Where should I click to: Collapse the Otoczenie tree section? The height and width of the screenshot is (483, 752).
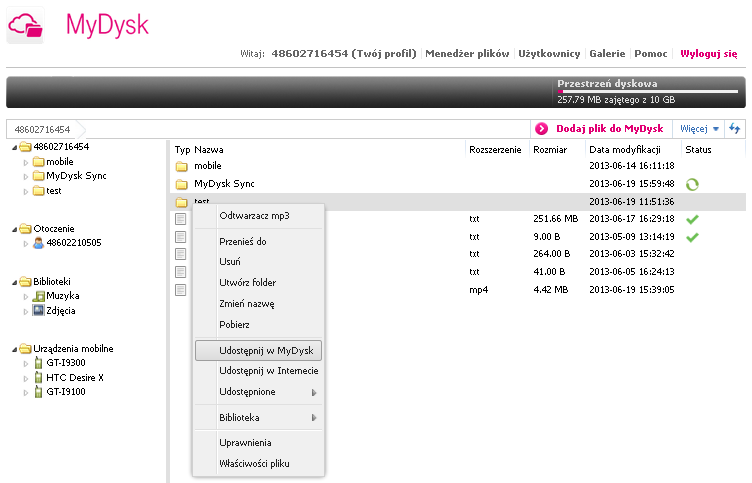pyautogui.click(x=14, y=230)
